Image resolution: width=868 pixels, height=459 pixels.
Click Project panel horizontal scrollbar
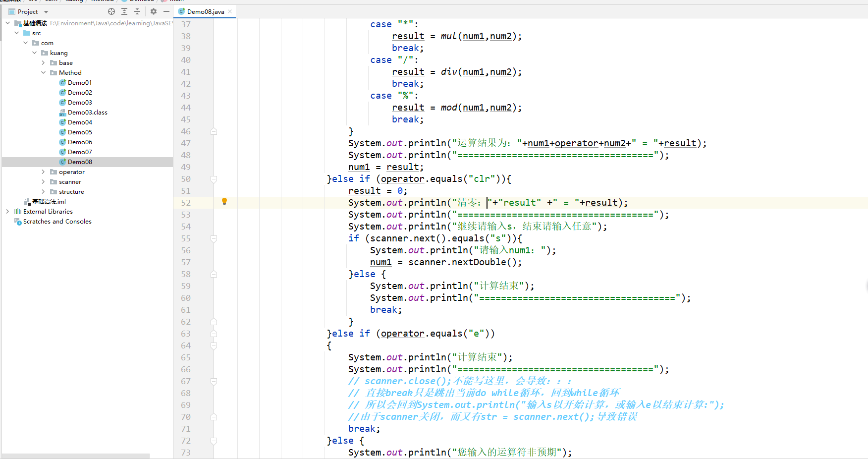coord(75,456)
